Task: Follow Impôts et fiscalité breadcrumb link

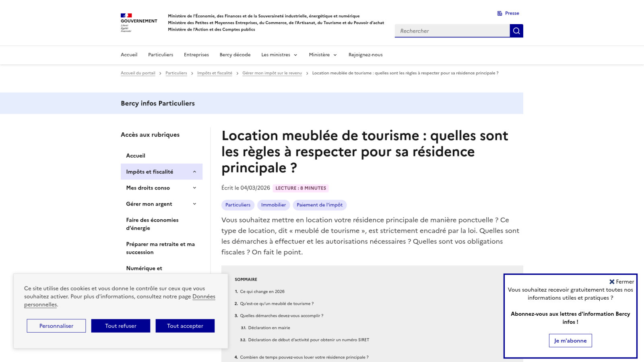Action: 215,73
